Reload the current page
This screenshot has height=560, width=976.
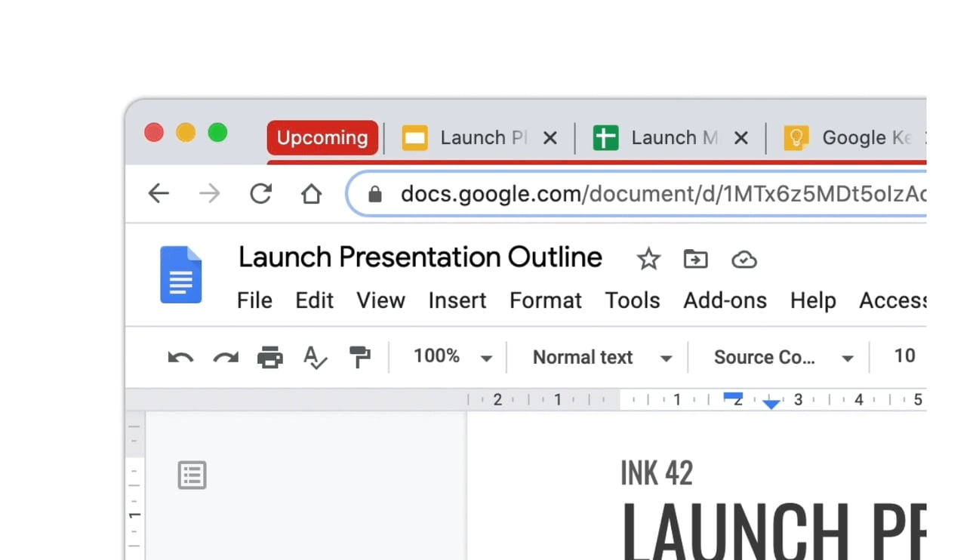click(260, 193)
